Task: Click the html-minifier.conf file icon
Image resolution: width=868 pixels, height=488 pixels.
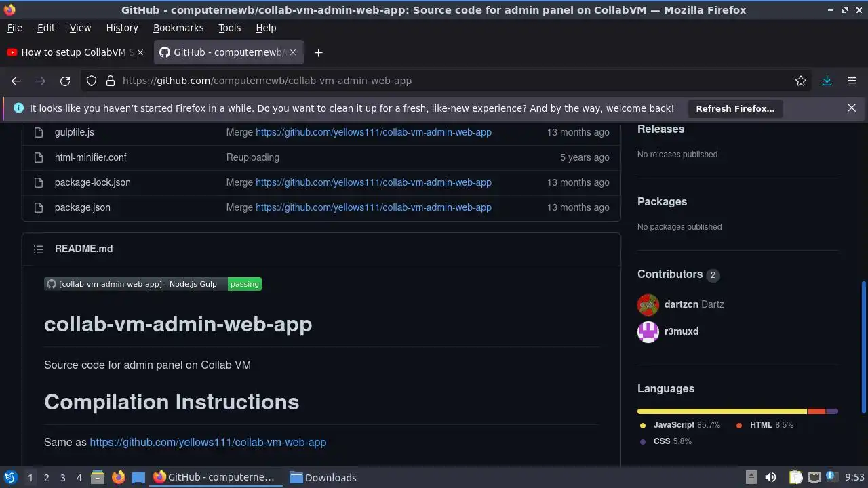Action: [x=39, y=157]
